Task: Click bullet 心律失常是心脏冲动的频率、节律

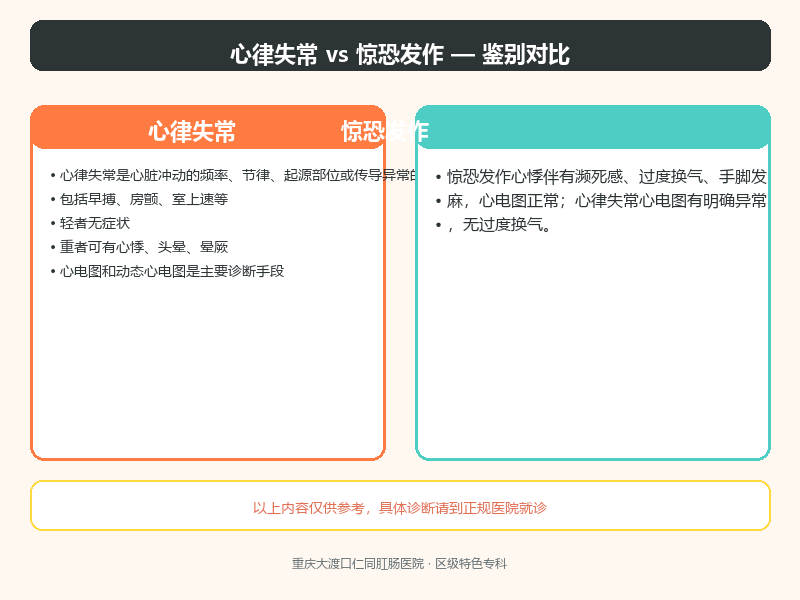Action: click(x=234, y=176)
